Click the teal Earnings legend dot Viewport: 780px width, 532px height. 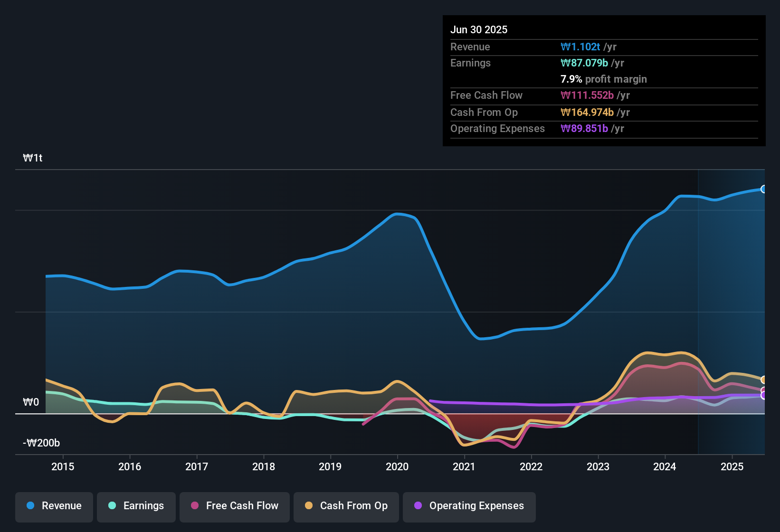pos(113,506)
